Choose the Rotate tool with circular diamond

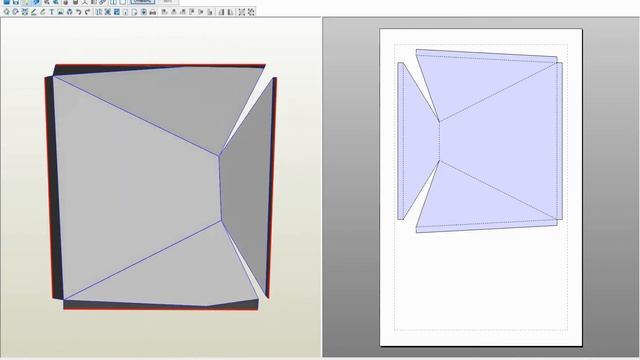[x=16, y=12]
